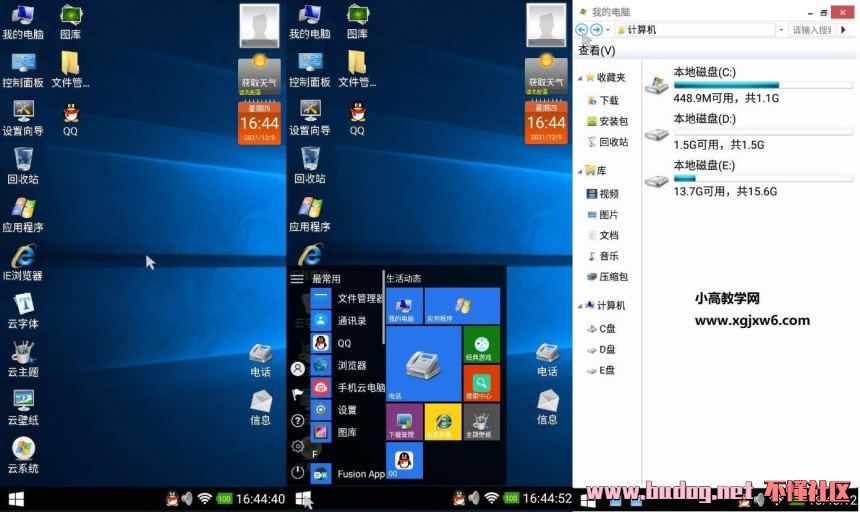The image size is (860, 512).
Task: Click the user account icon in start menu sidebar
Action: pos(298,369)
